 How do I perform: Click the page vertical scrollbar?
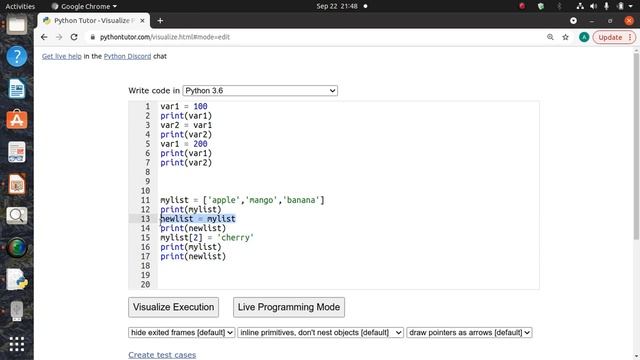[x=636, y=146]
